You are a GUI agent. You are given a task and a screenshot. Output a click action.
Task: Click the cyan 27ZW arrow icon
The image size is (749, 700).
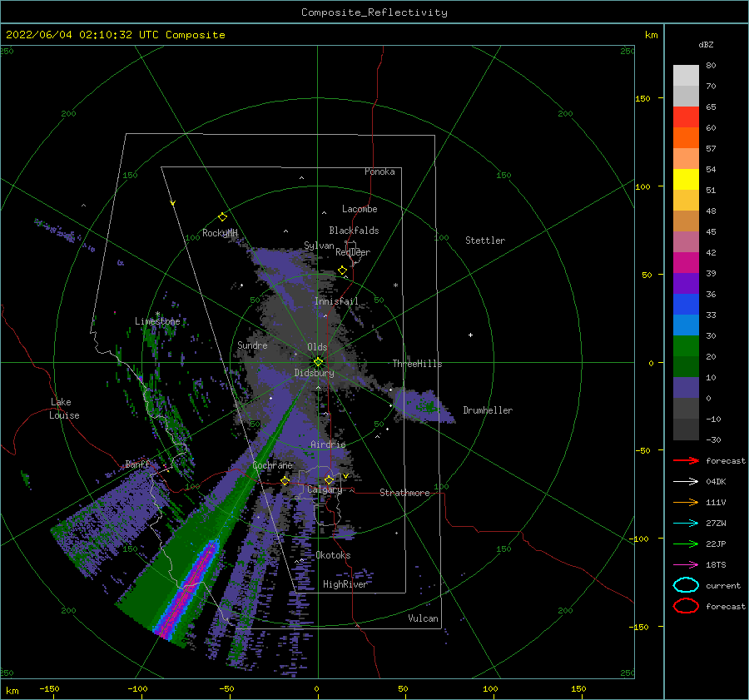[686, 524]
